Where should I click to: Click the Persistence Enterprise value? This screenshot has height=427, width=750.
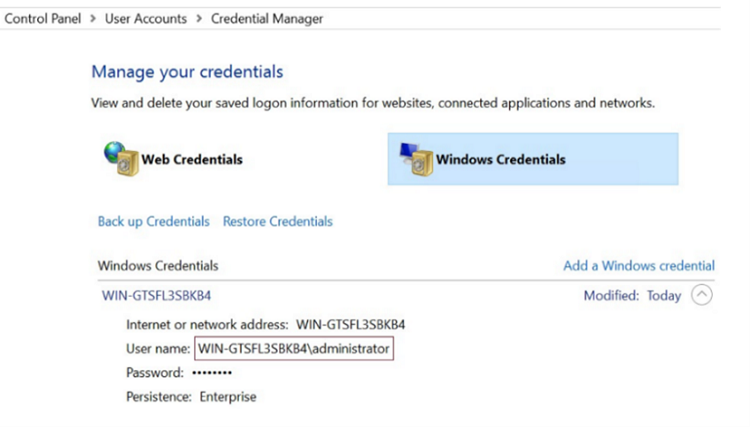pos(228,397)
